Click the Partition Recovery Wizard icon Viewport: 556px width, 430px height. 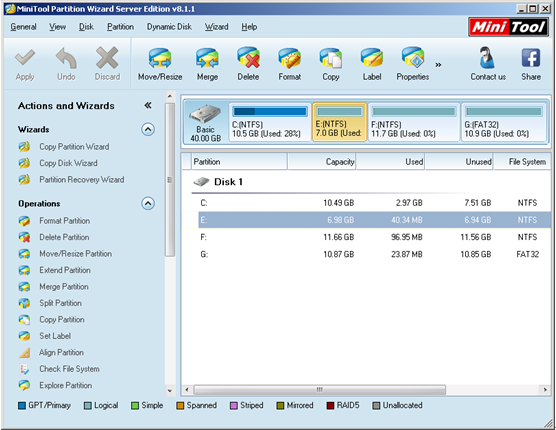(x=24, y=179)
